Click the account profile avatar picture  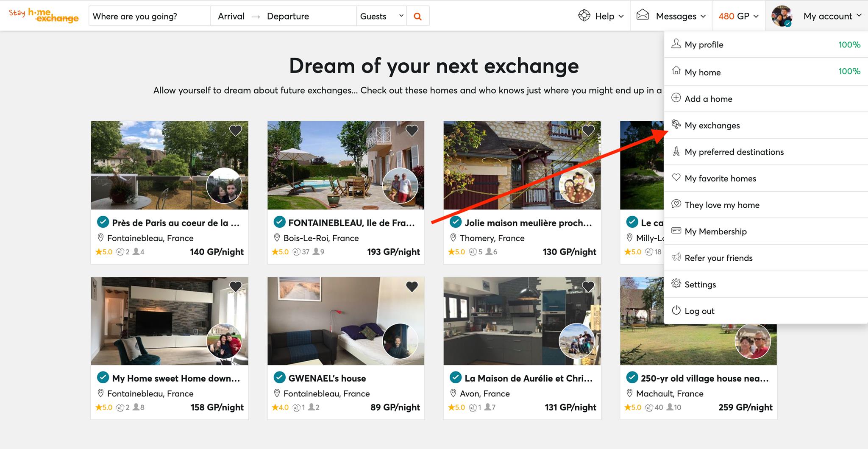pyautogui.click(x=782, y=16)
